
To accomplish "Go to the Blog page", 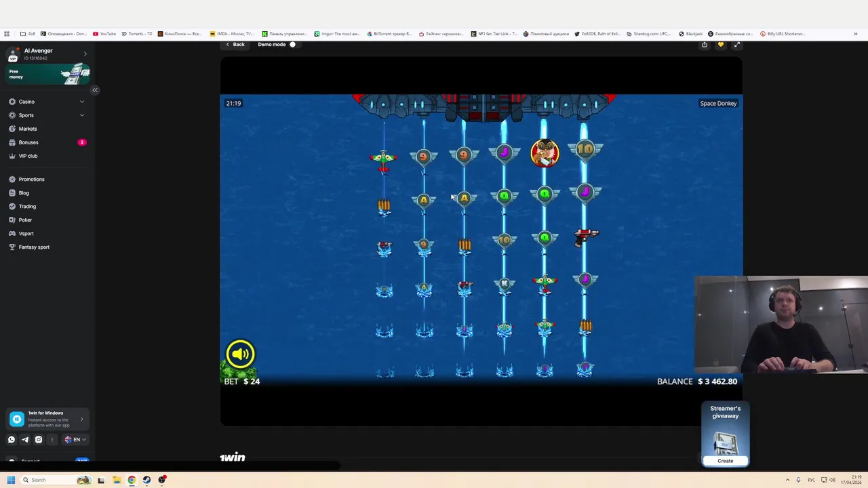I will 24,192.
